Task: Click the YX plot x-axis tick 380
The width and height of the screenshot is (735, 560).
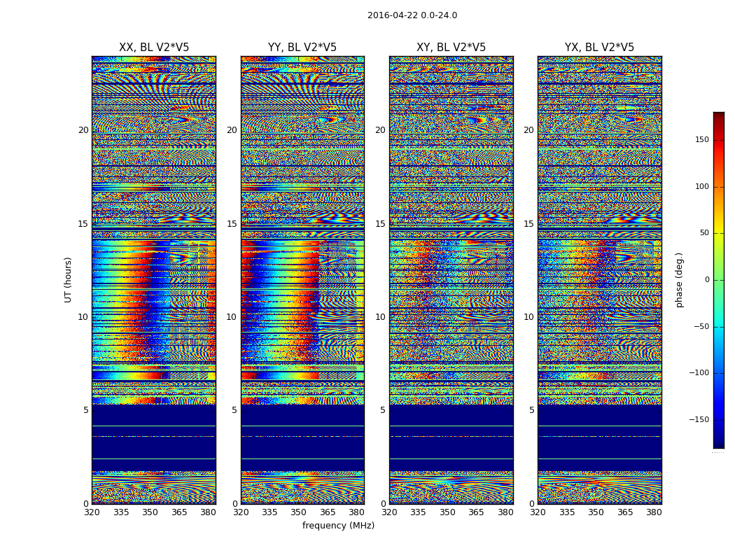Action: 654,512
